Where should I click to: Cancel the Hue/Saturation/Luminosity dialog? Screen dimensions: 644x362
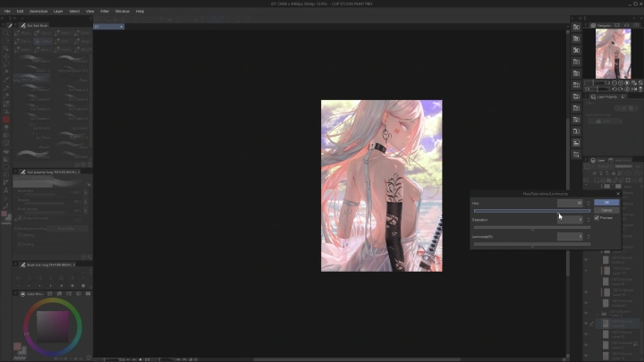(606, 210)
